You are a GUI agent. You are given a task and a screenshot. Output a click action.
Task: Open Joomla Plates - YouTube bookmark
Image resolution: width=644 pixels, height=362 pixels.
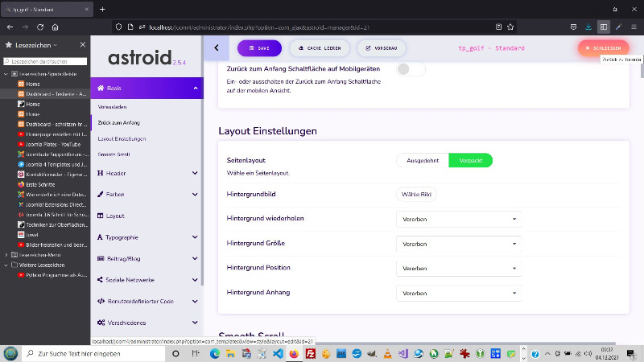(x=53, y=145)
